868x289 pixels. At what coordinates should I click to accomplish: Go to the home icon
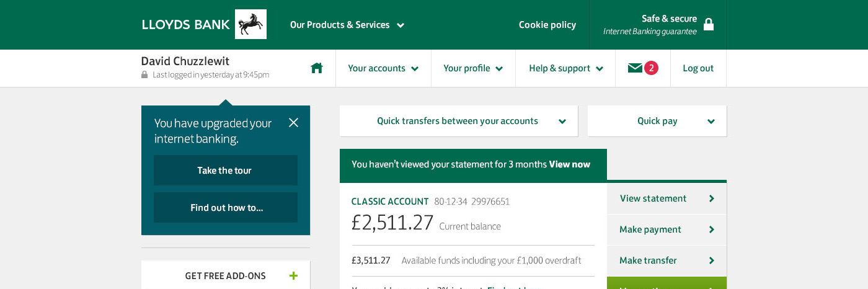pyautogui.click(x=317, y=68)
